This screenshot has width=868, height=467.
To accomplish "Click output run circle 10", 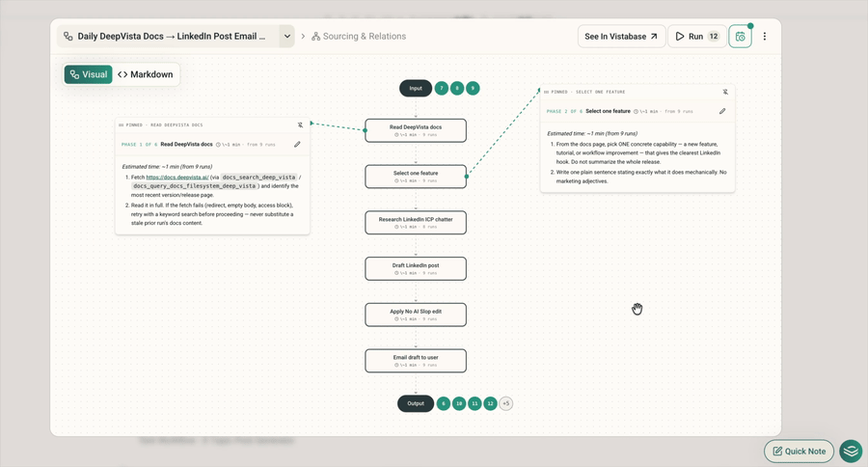I will pos(459,403).
